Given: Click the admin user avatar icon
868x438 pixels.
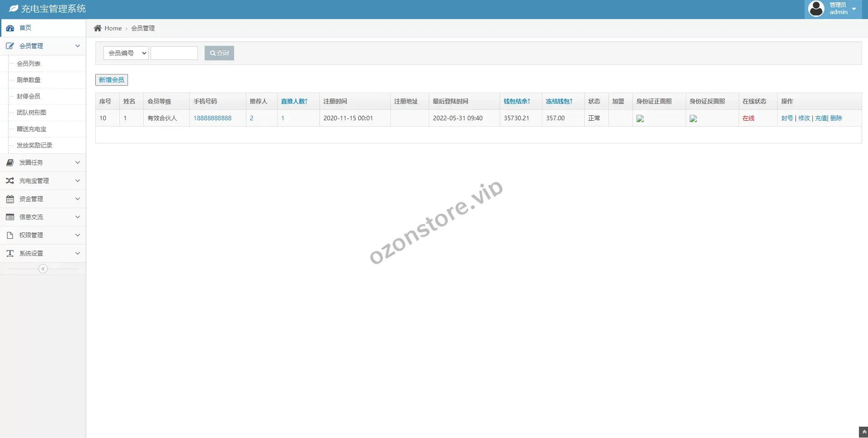Looking at the screenshot, I should coord(816,9).
